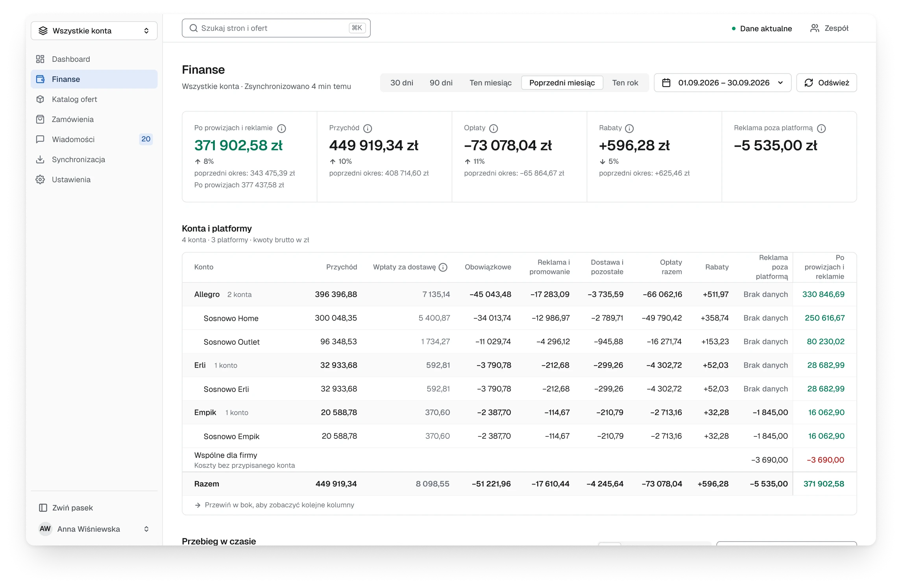Image resolution: width=902 pixels, height=588 pixels.
Task: Click the Rabaty column header
Action: [717, 267]
